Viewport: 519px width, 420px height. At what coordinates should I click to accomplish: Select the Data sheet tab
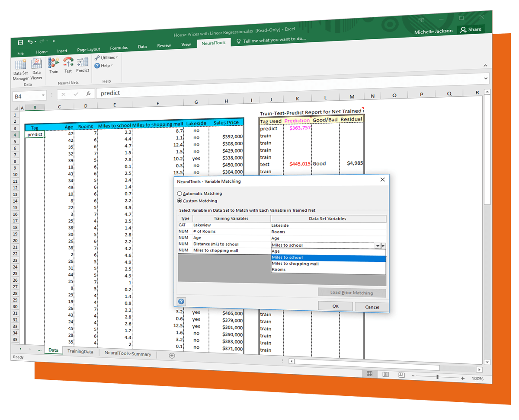pos(54,350)
